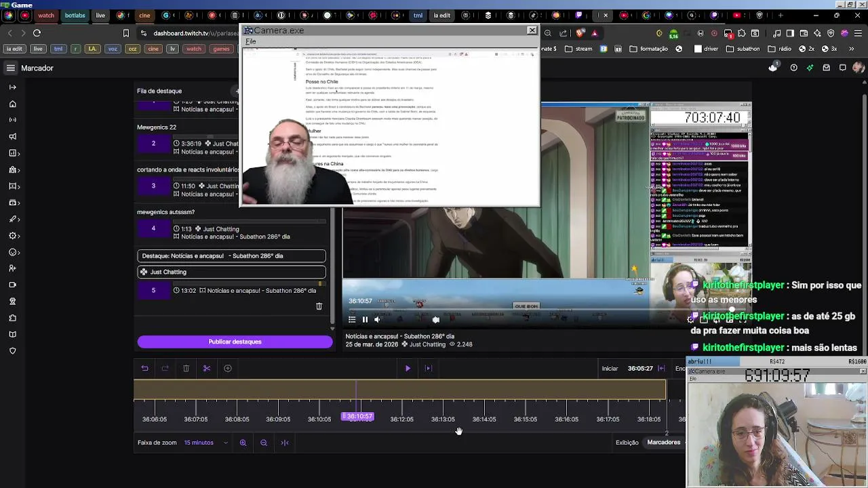Image resolution: width=868 pixels, height=488 pixels.
Task: Delete highlight 5 with the trash icon
Action: [319, 306]
